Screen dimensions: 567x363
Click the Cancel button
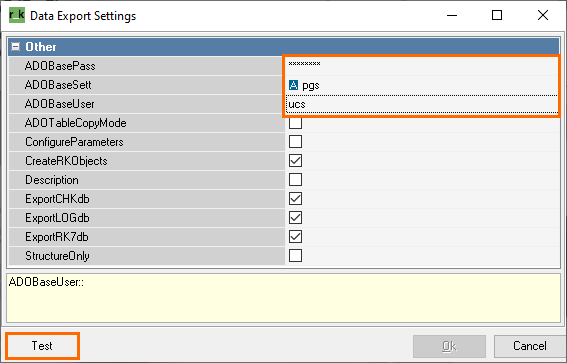(x=529, y=346)
